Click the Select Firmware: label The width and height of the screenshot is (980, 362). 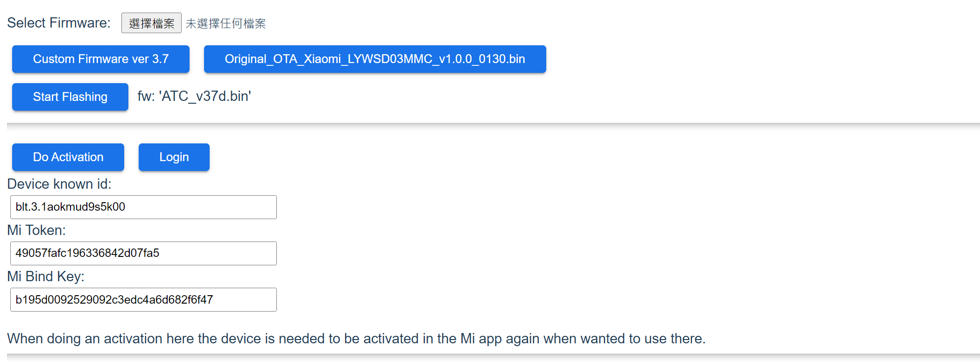(x=59, y=23)
